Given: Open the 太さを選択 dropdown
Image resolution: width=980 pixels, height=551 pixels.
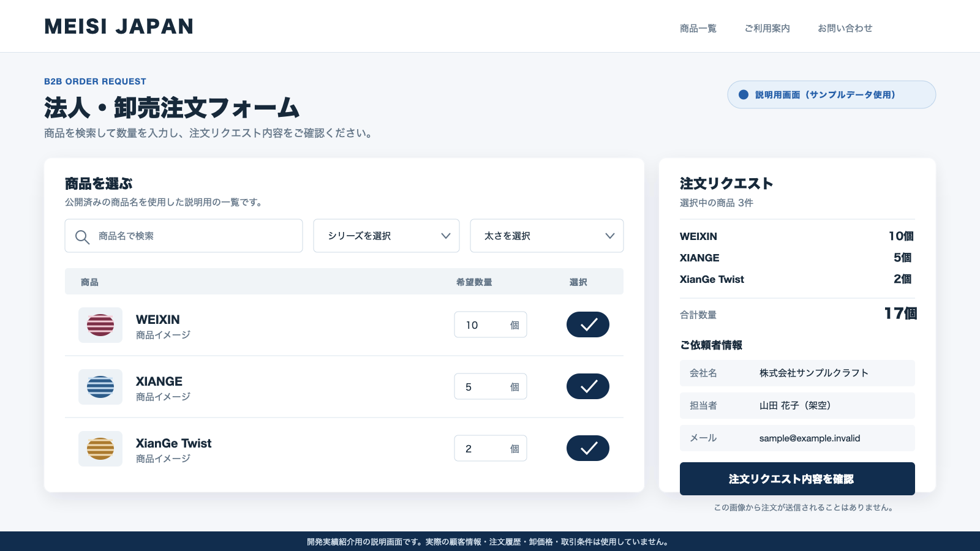Looking at the screenshot, I should coord(547,236).
